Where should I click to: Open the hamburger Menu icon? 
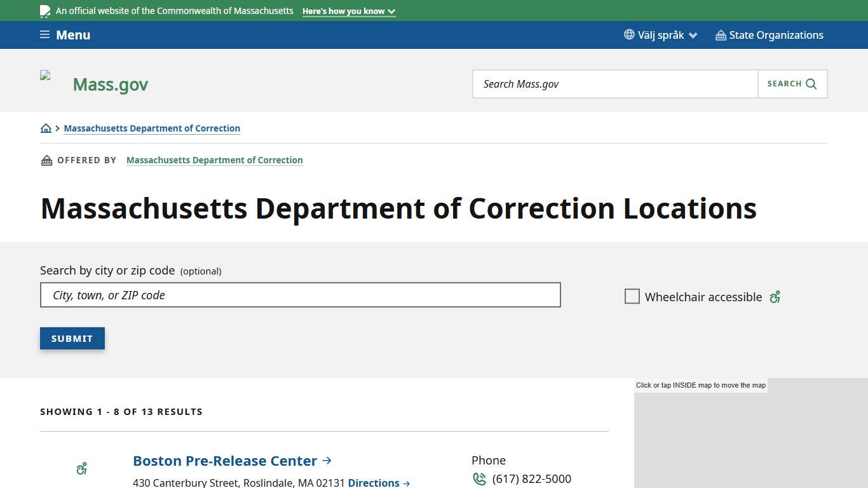click(x=44, y=34)
